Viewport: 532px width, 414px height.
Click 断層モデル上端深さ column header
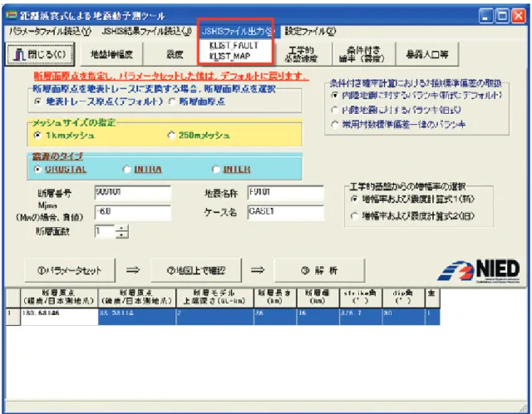214,298
